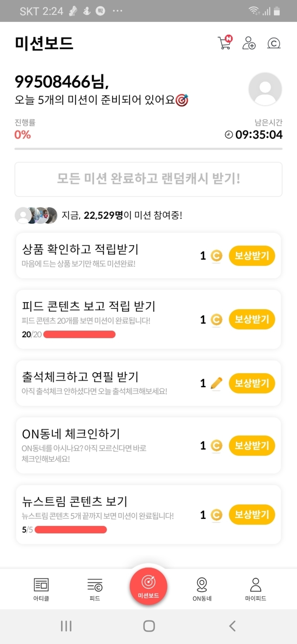This screenshot has width=297, height=644.
Task: Claim reward for 뉴스트림 콘텐츠 보기
Action: point(252,515)
